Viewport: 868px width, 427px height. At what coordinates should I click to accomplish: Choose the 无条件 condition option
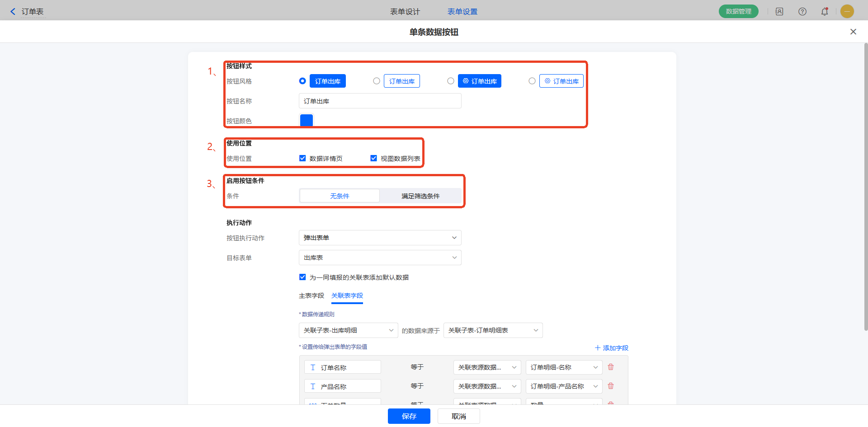pos(340,196)
